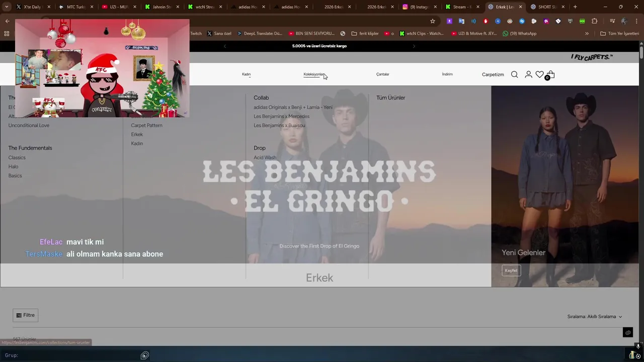Open the Basics link
The image size is (644, 362).
coord(15,175)
